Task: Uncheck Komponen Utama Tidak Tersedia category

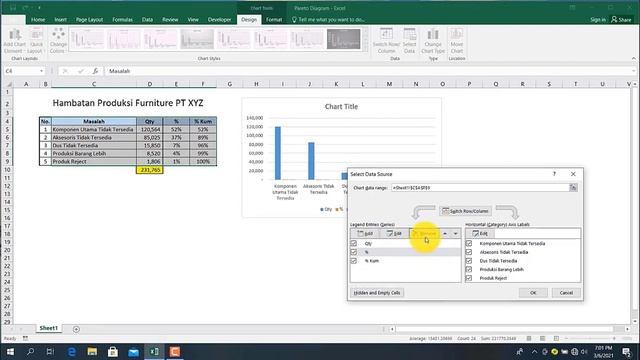Action: 469,243
